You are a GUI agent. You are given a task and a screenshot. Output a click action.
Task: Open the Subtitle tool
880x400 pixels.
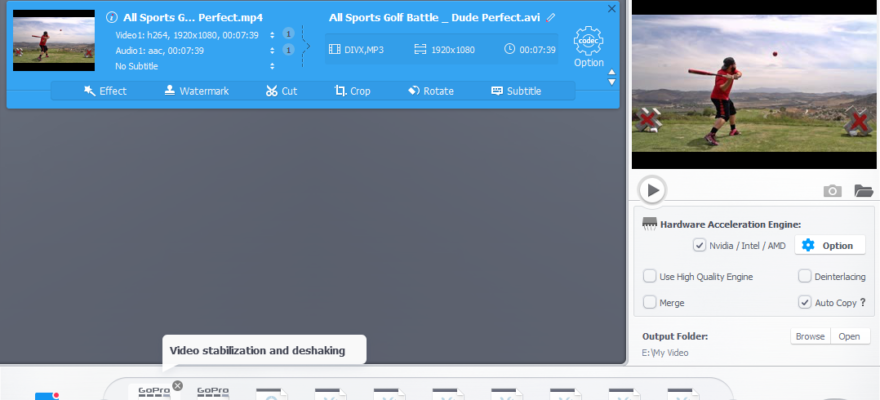click(516, 91)
